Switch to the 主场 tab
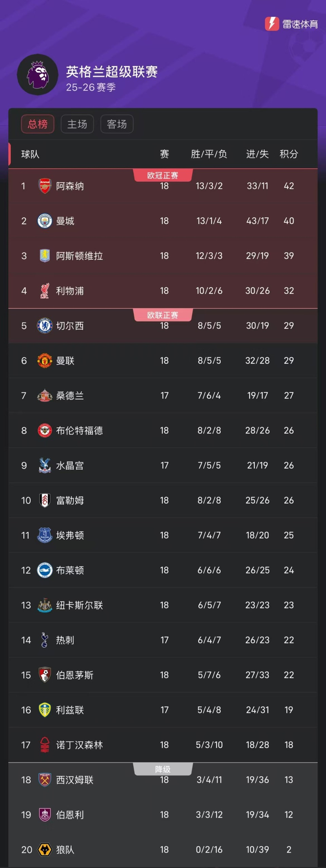This screenshot has height=868, width=326. click(77, 124)
